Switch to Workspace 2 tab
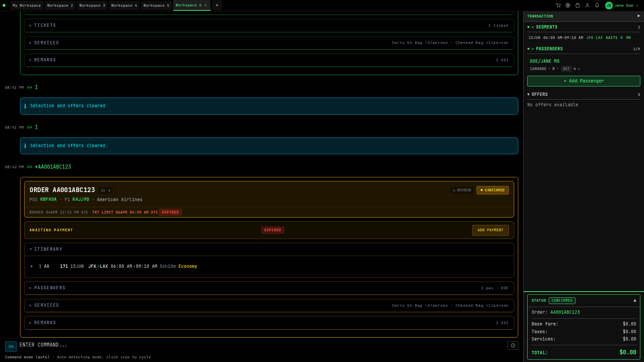644x362 pixels. (60, 5)
